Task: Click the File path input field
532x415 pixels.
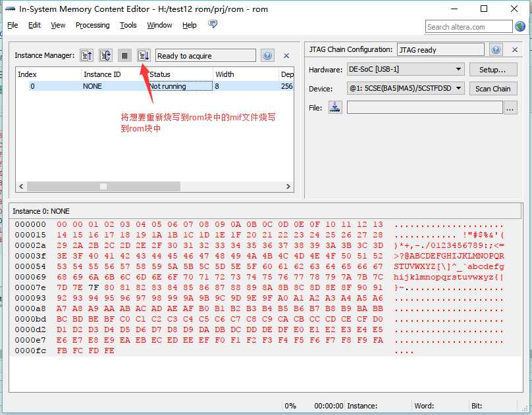Action: coord(425,108)
